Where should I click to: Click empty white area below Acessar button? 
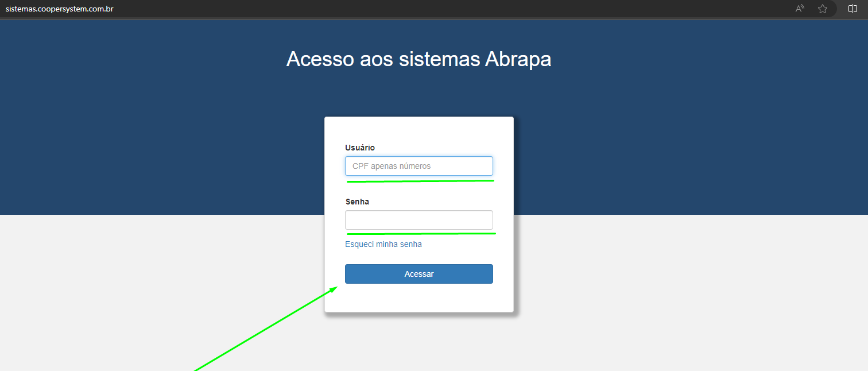[419, 297]
